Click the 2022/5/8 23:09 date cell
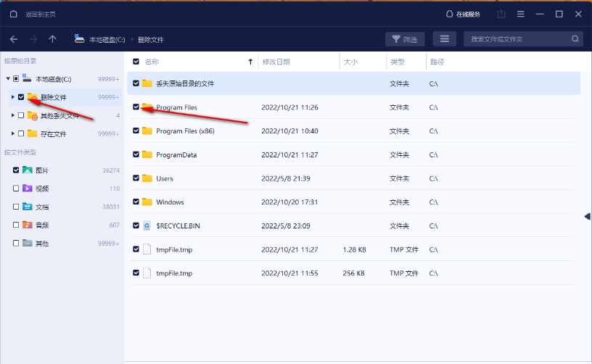This screenshot has width=592, height=364. click(x=285, y=226)
